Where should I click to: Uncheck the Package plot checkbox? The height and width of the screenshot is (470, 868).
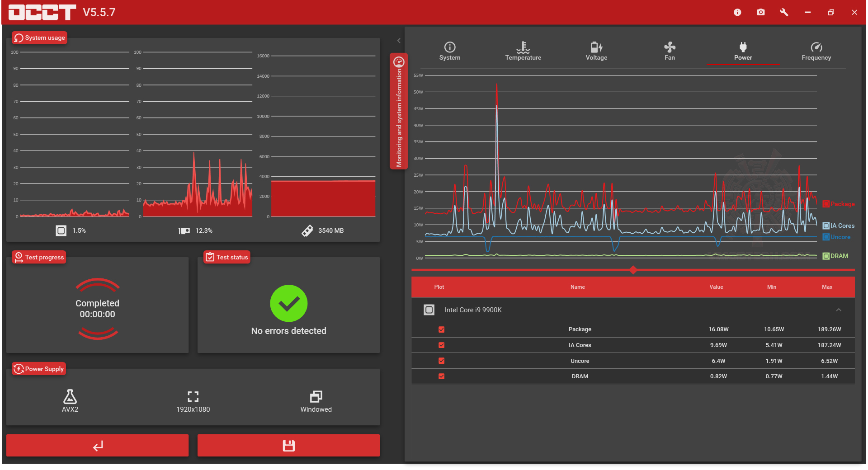442,329
